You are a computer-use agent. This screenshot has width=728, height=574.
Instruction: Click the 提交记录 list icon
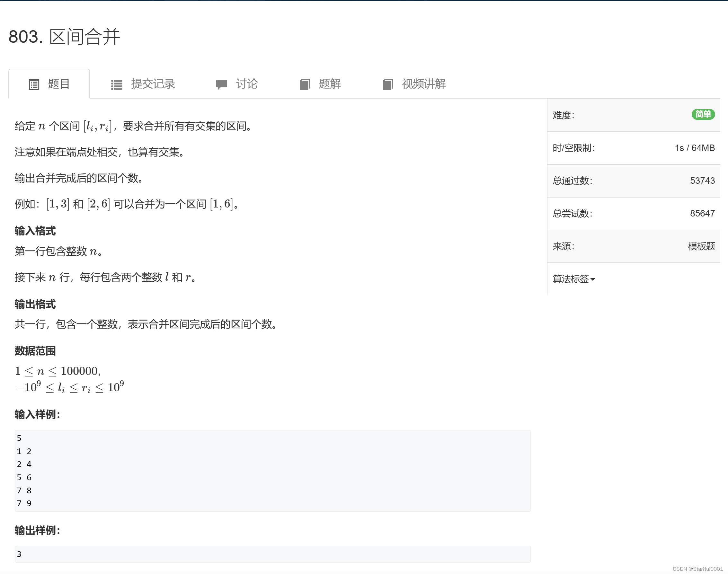click(116, 84)
